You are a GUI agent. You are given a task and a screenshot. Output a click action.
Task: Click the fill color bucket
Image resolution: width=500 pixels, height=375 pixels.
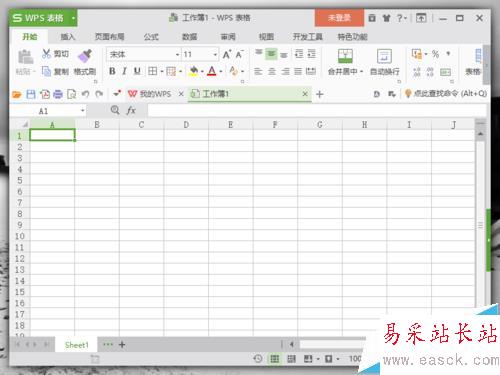click(x=193, y=71)
